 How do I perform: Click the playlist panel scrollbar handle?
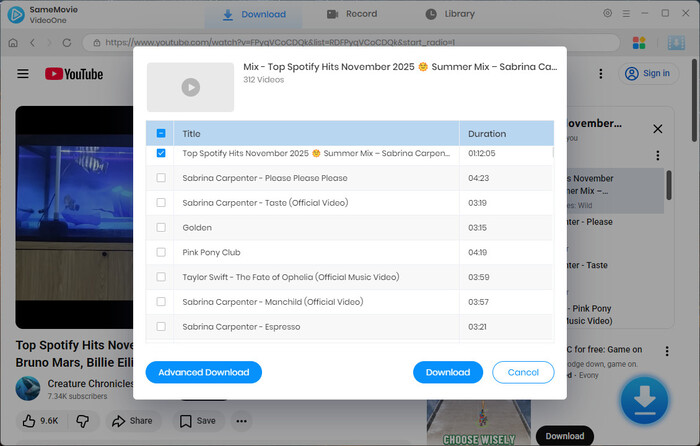click(669, 185)
